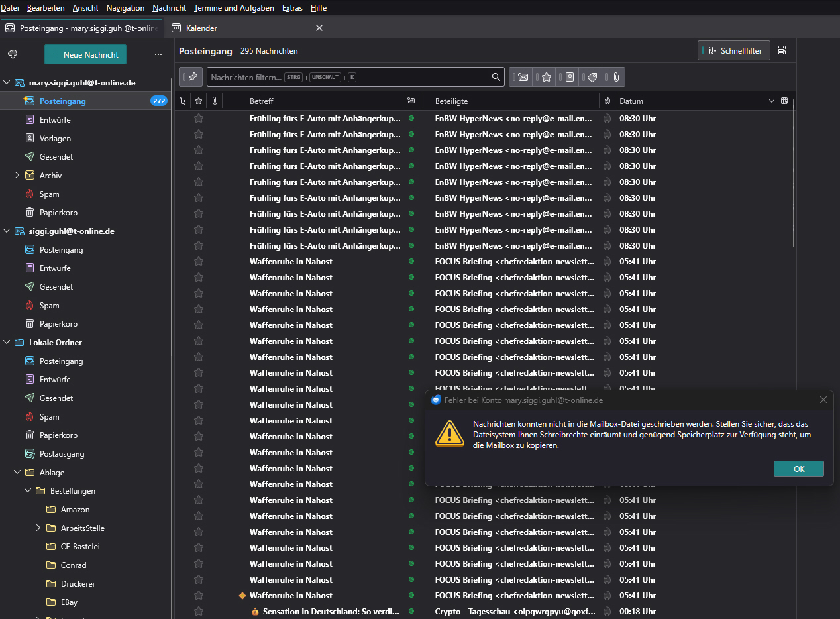Click the pin filter icon
Image resolution: width=840 pixels, height=619 pixels.
coord(191,77)
